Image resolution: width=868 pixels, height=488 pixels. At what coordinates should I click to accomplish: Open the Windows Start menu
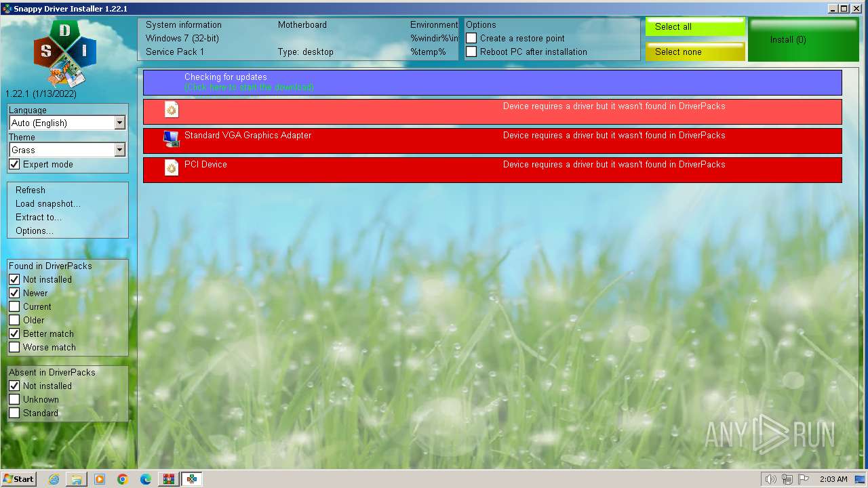coord(18,479)
